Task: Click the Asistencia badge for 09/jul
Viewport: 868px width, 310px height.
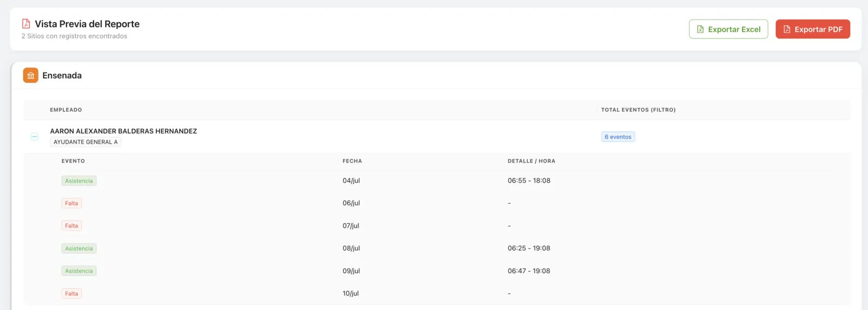Action: (79, 271)
